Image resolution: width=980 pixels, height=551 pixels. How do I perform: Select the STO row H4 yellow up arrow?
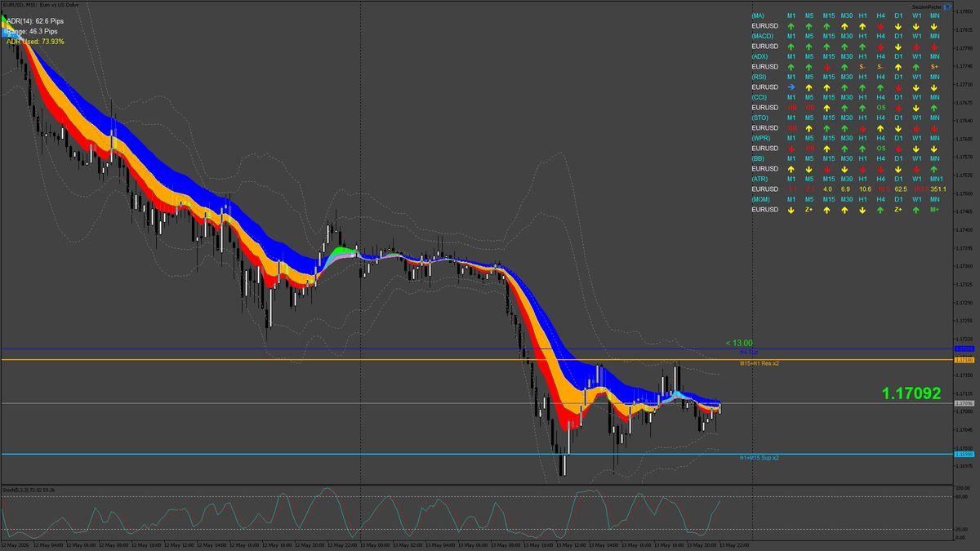(x=880, y=127)
